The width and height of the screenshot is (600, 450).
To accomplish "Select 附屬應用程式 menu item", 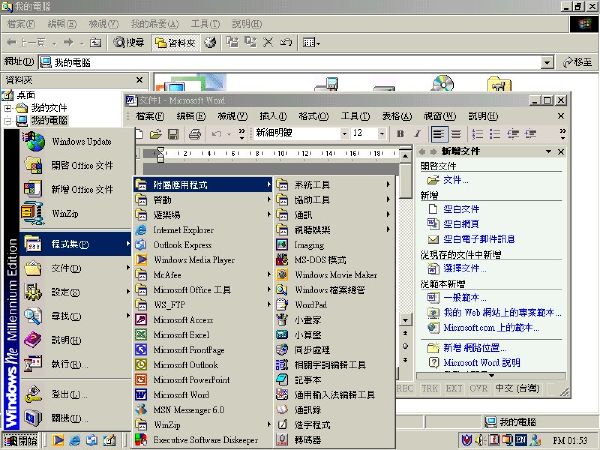I will 203,185.
